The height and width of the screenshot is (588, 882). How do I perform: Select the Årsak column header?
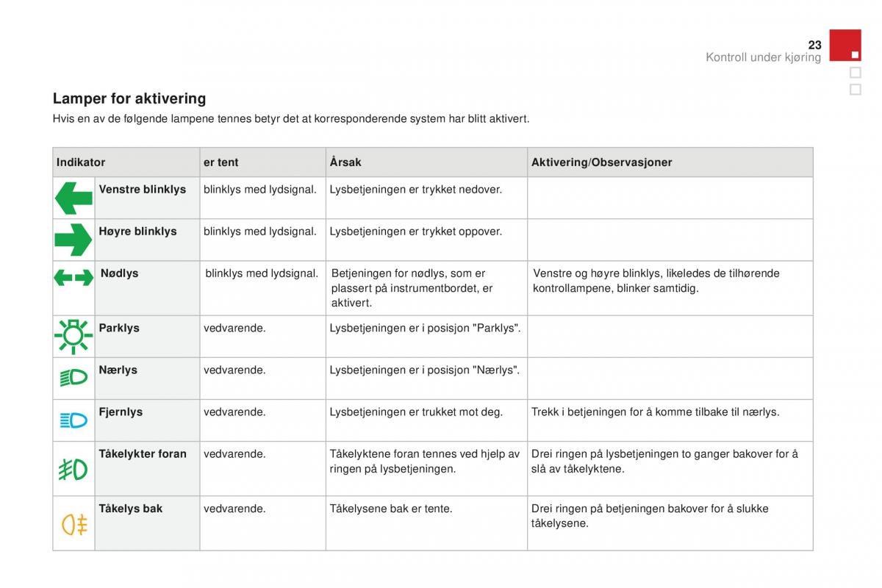click(345, 162)
